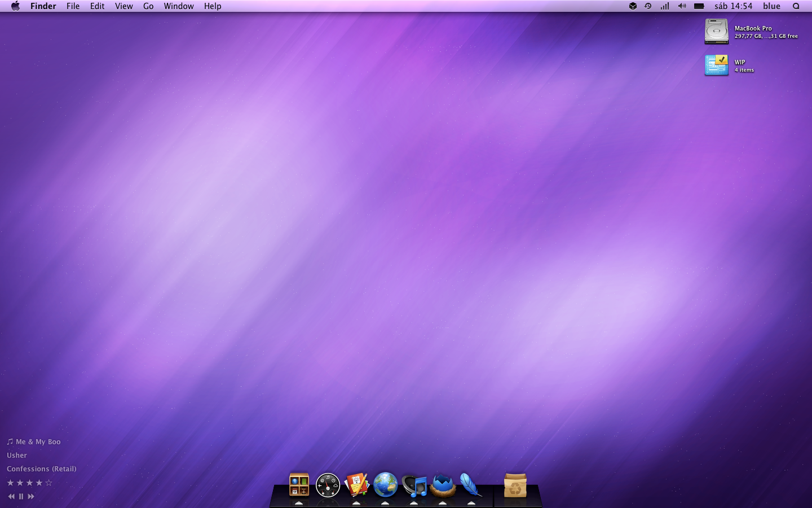Open the Window menu
The width and height of the screenshot is (812, 508).
point(179,6)
